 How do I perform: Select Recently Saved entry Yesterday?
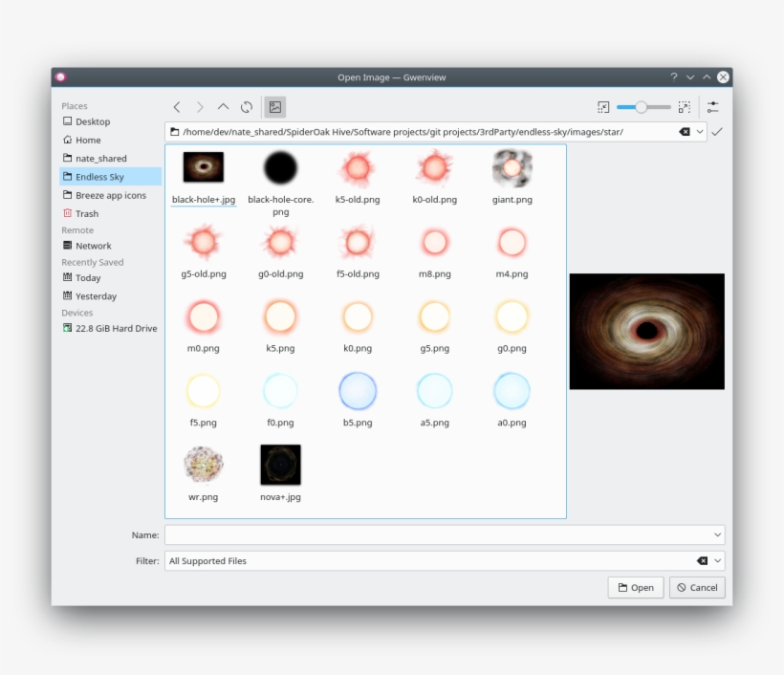pyautogui.click(x=96, y=295)
